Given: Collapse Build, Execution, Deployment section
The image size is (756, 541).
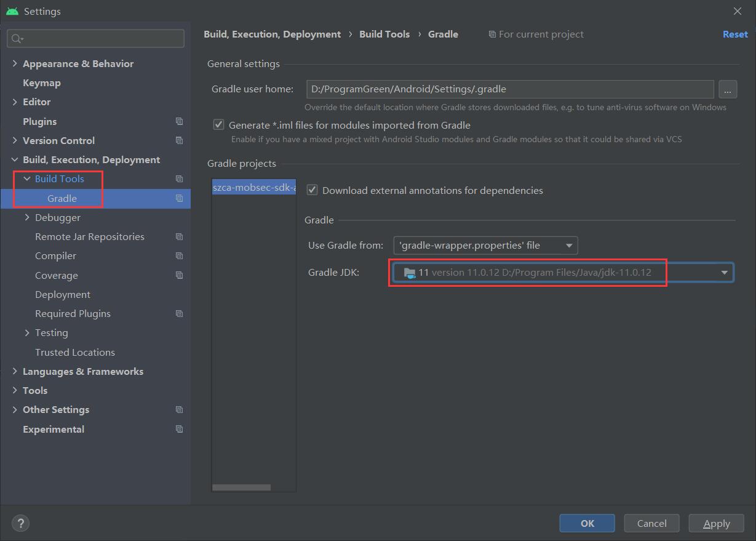Looking at the screenshot, I should tap(15, 159).
